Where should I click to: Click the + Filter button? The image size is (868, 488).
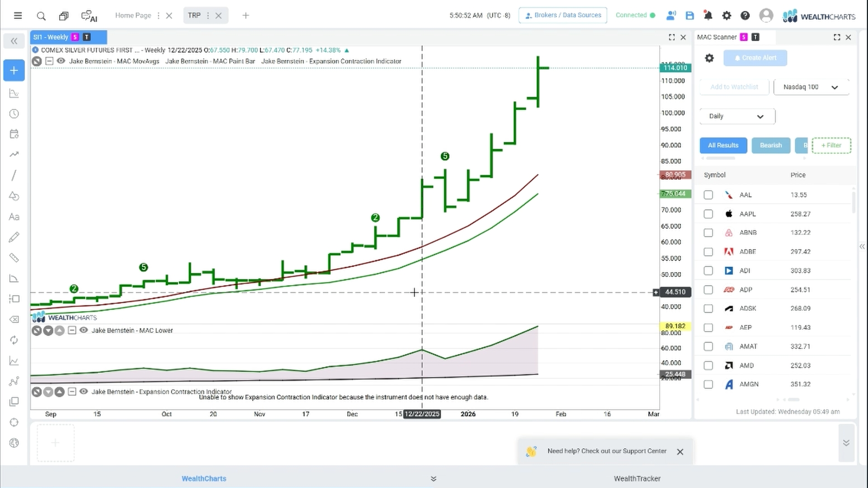coord(831,145)
